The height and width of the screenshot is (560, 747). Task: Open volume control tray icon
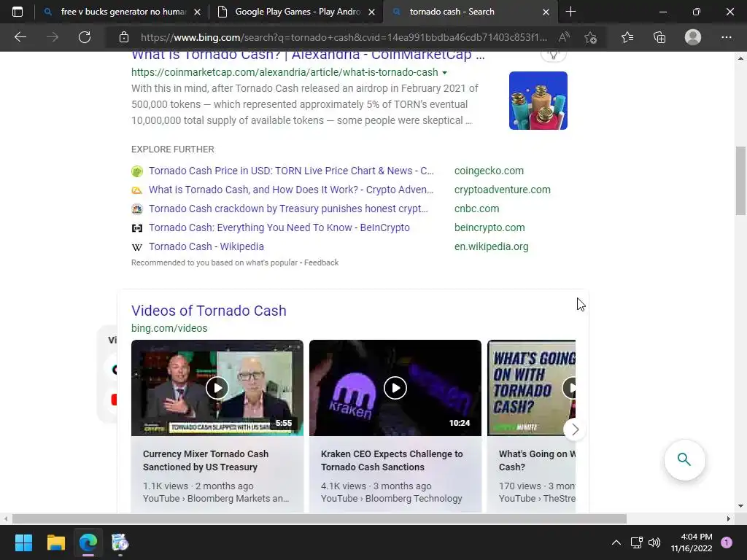654,542
